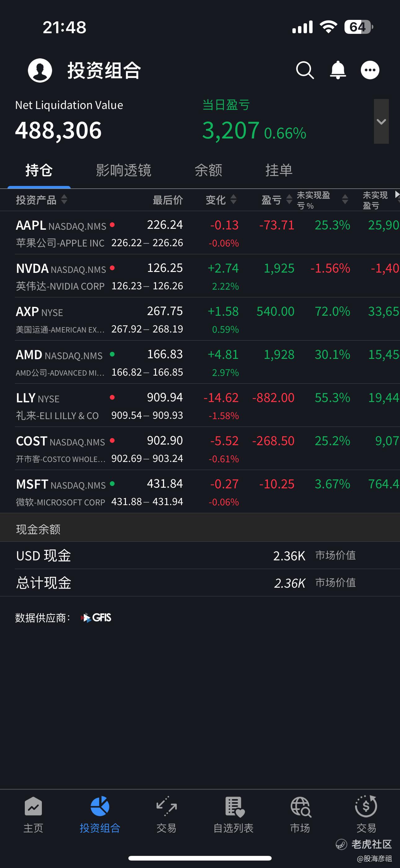Viewport: 400px width, 868px height.
Task: Select AAPL last price 226.24
Action: point(165,225)
